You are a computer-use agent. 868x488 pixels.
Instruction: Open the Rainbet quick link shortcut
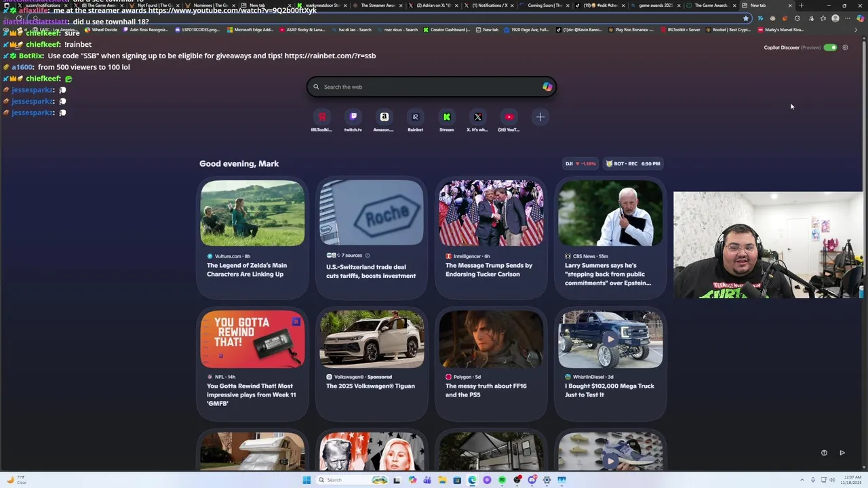pos(415,121)
